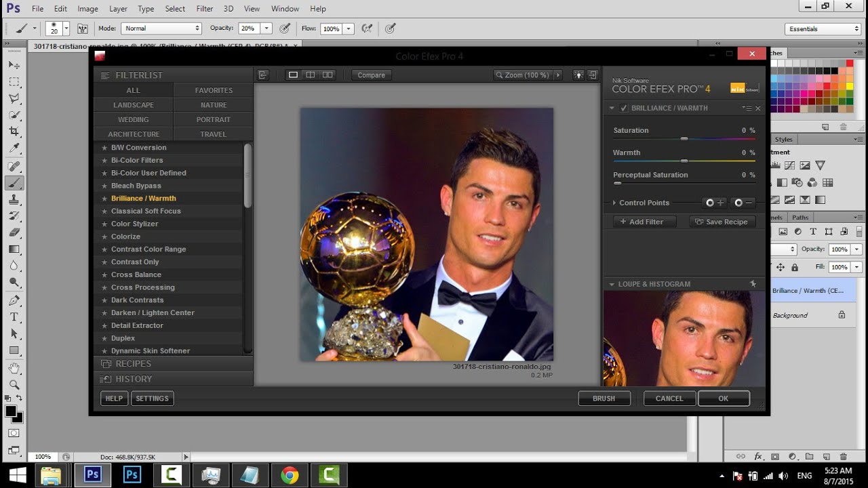Select the PORTRAIT filter category tab
This screenshot has width=868, height=488.
point(214,119)
